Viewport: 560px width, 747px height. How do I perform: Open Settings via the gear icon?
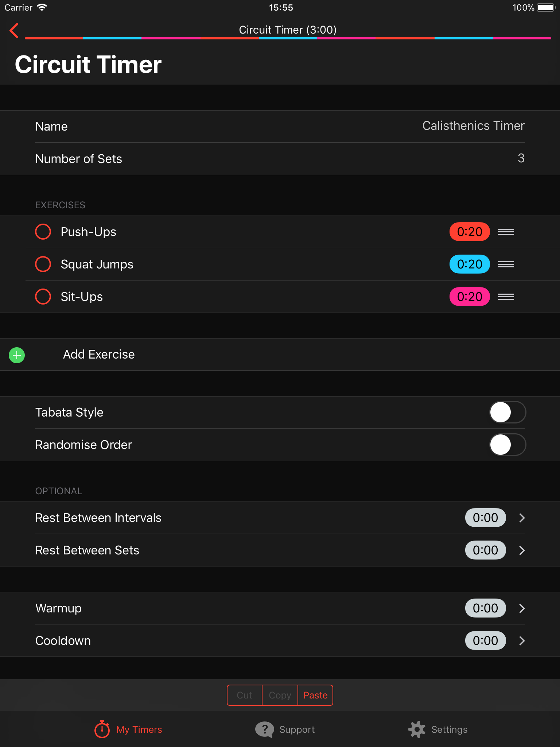click(417, 729)
